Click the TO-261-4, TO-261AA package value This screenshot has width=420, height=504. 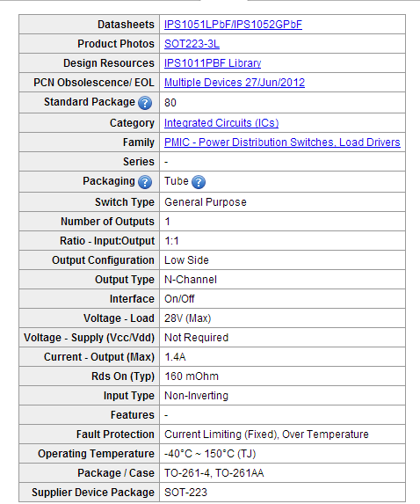(214, 473)
